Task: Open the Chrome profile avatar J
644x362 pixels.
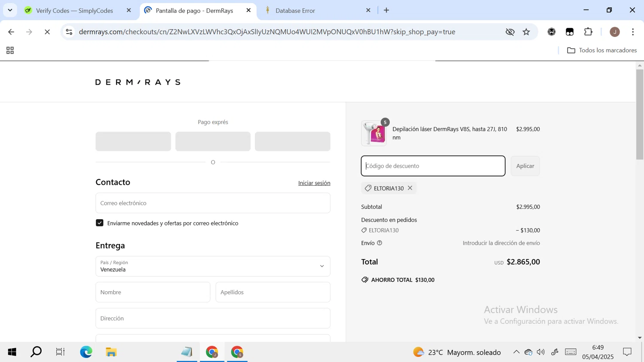Action: tap(615, 32)
